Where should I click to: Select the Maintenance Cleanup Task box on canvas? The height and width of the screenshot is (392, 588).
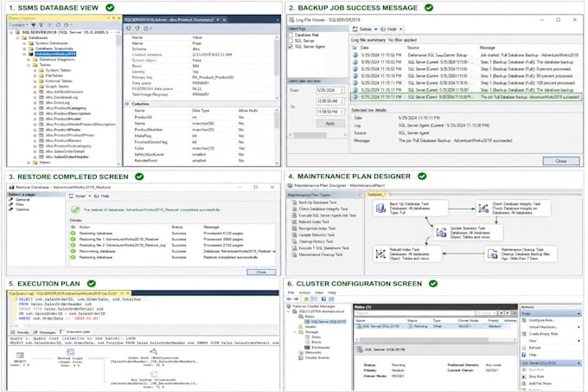click(521, 254)
